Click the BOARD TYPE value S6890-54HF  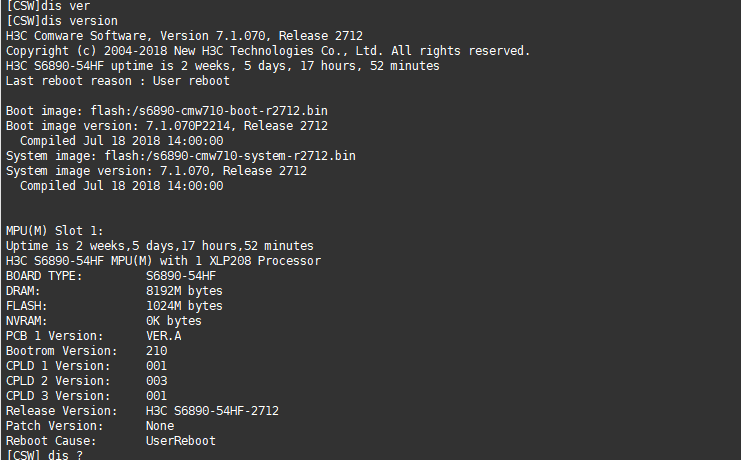181,276
